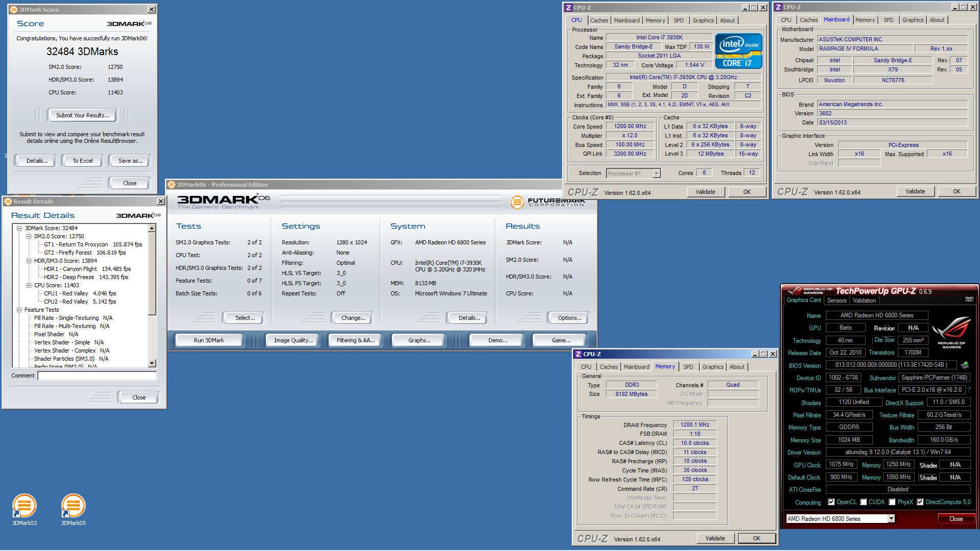Click Details under the System section
This screenshot has width=980, height=551.
[469, 318]
